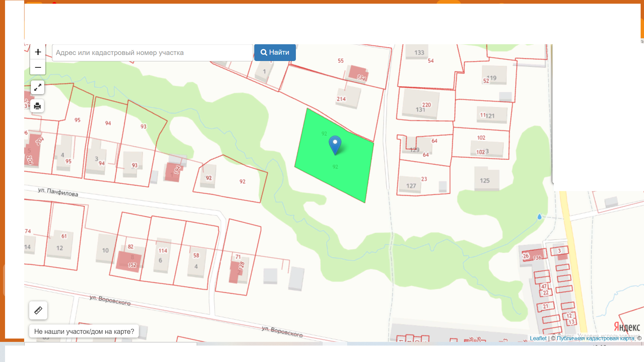The height and width of the screenshot is (362, 644).
Task: Click the blue water drop spring marker
Action: (x=539, y=217)
